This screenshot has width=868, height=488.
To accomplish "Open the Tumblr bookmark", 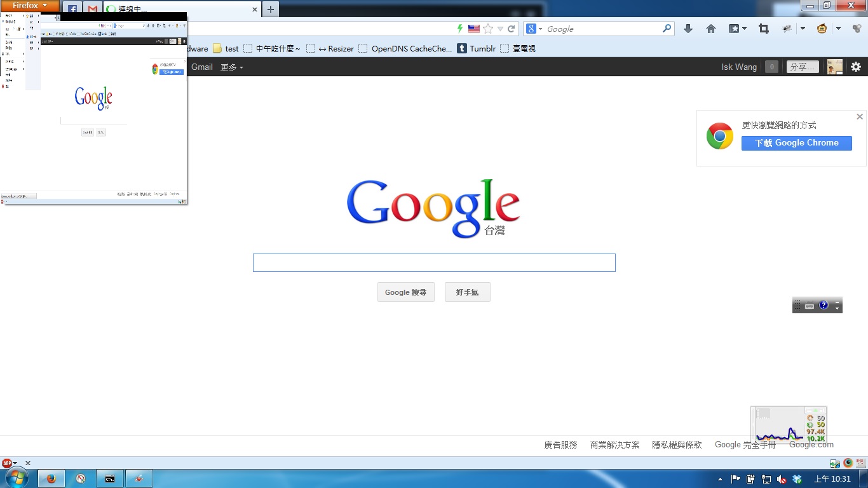I will (477, 48).
